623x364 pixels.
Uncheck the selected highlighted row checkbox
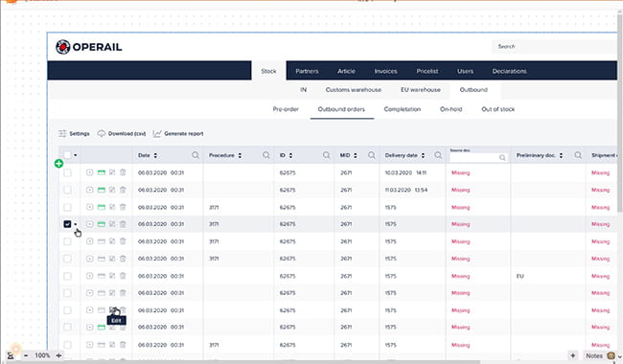pyautogui.click(x=67, y=224)
